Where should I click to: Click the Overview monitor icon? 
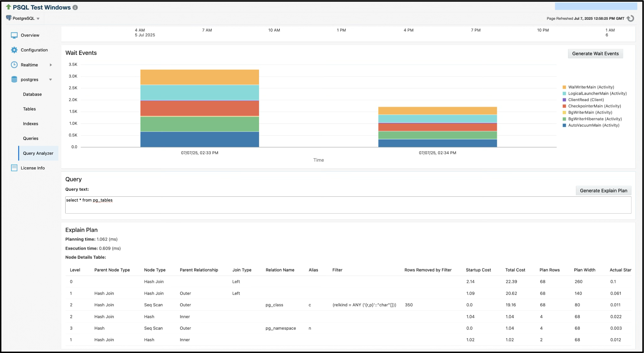[14, 35]
